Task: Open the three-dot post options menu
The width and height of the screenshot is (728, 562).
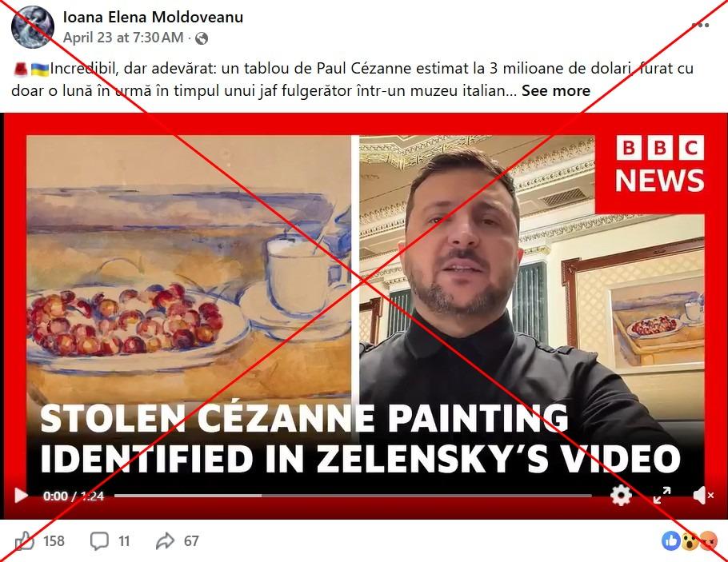Action: click(700, 25)
